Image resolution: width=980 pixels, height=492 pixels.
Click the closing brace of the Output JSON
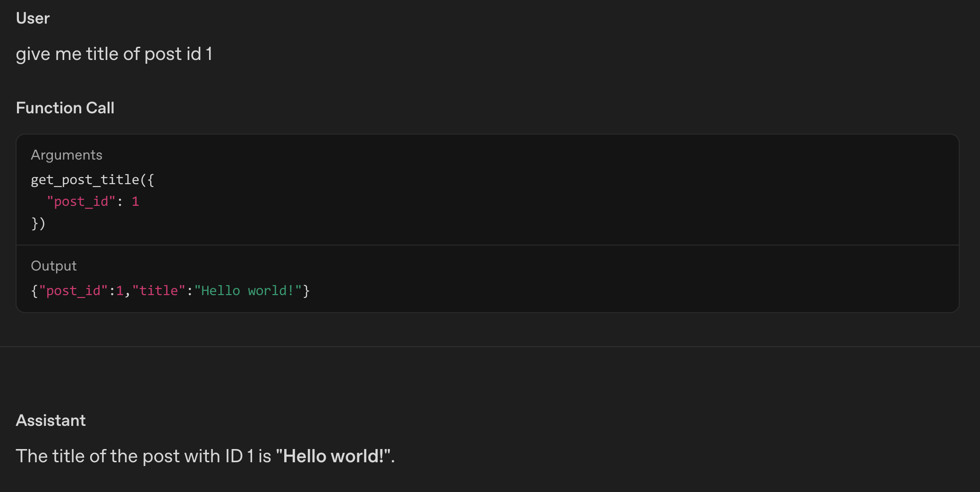click(x=306, y=291)
